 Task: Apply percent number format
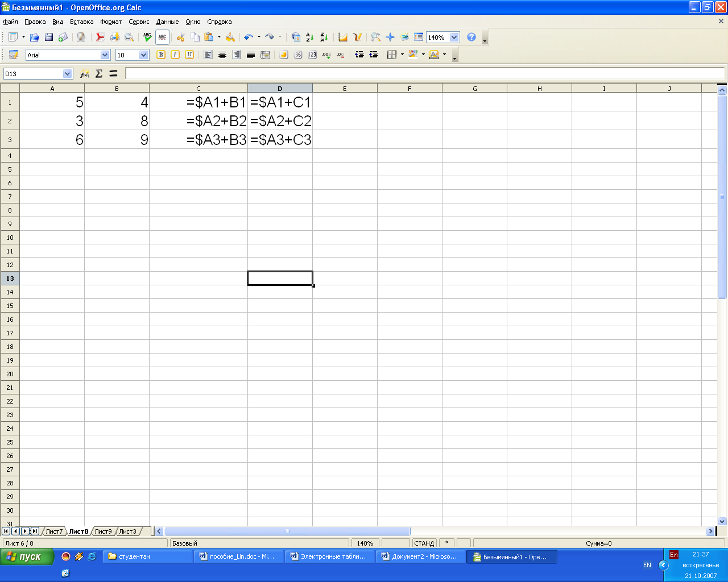pos(298,55)
